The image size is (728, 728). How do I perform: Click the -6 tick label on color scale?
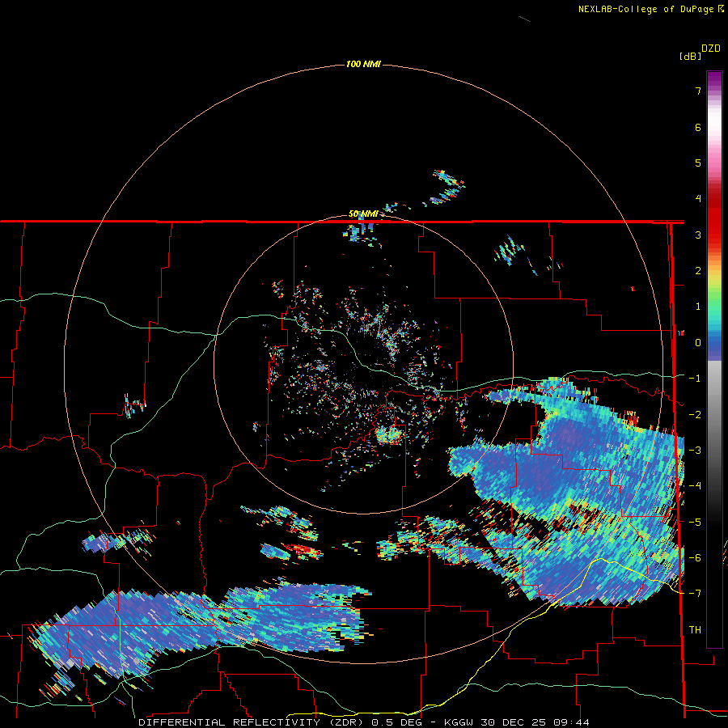[695, 558]
